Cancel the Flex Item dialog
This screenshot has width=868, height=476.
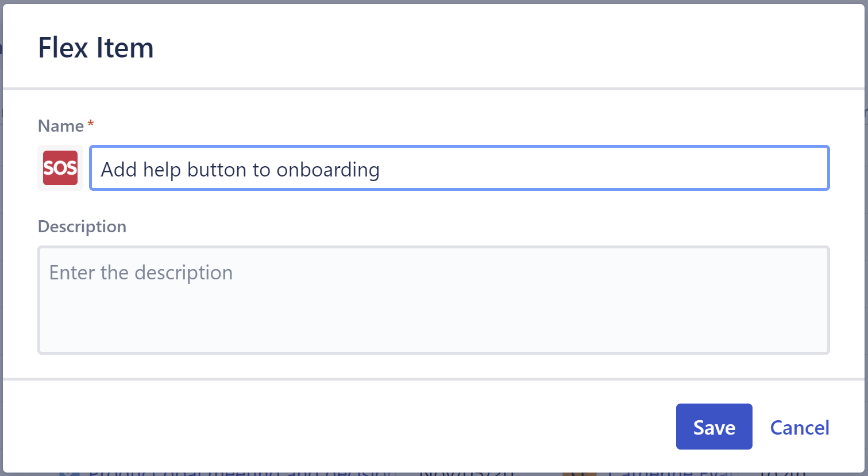point(799,427)
